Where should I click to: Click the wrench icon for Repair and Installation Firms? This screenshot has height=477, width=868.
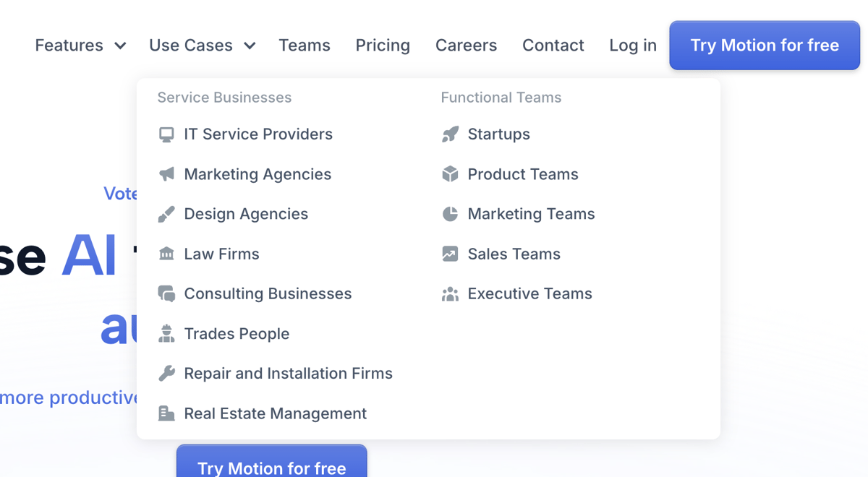tap(167, 373)
